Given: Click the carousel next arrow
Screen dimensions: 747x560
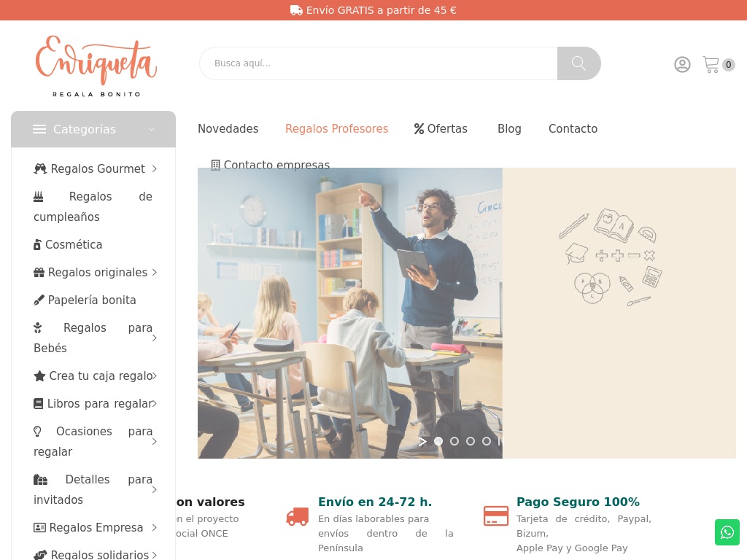Looking at the screenshot, I should click(x=422, y=441).
